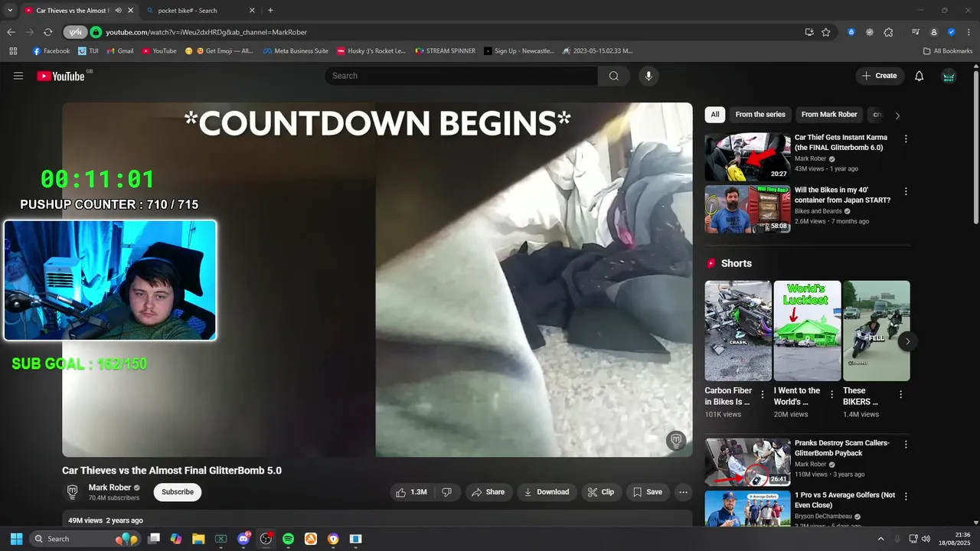Image resolution: width=980 pixels, height=551 pixels.
Task: Open options for These BIKERS short
Action: 900,395
